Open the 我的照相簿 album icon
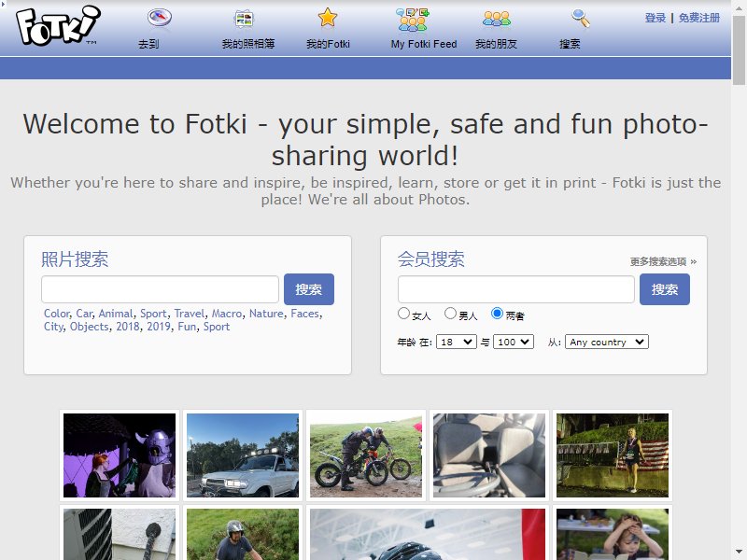 coord(244,19)
